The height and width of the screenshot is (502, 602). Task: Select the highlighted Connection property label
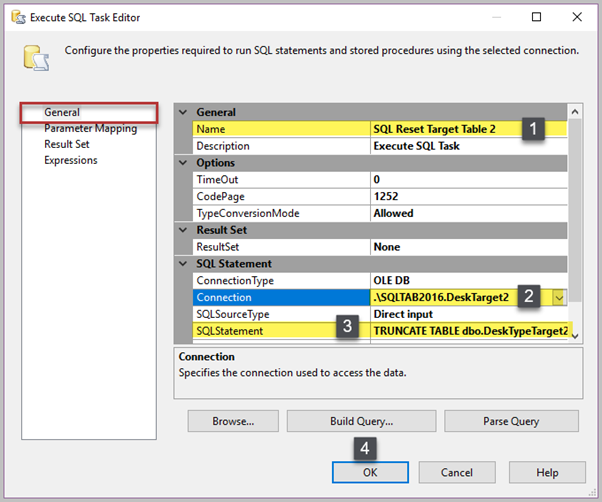click(224, 297)
